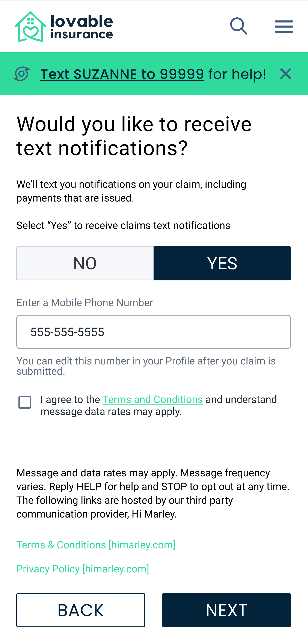This screenshot has width=308, height=644.
Task: Open the site search magnifier icon
Action: click(239, 26)
